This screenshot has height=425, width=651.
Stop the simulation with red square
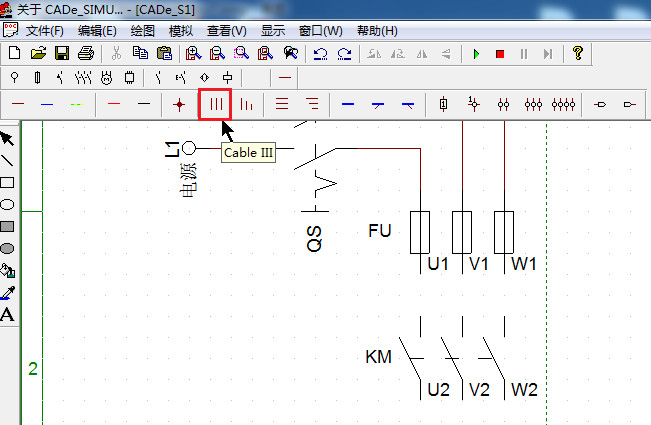pos(500,54)
